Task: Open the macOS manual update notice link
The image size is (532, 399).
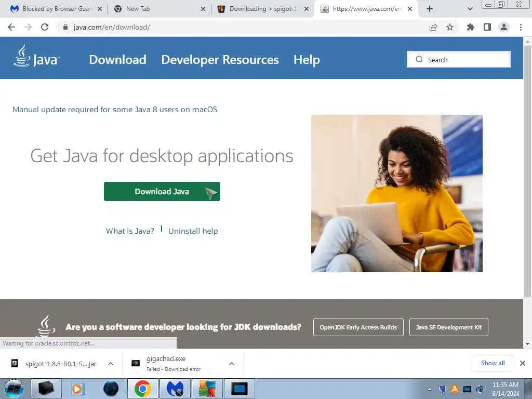Action: click(x=115, y=109)
